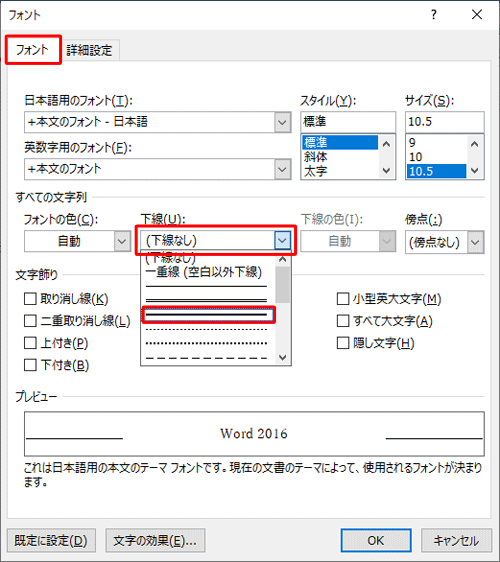This screenshot has height=562, width=500.
Task: Select 標準 in the style list
Action: (x=340, y=142)
